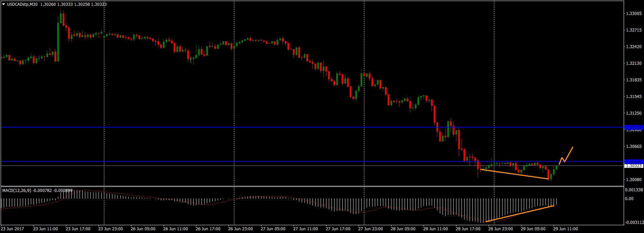Screen dimensions: 644x233
Task: Click the tall green candle on 23 Jun
Action: pyautogui.click(x=58, y=41)
